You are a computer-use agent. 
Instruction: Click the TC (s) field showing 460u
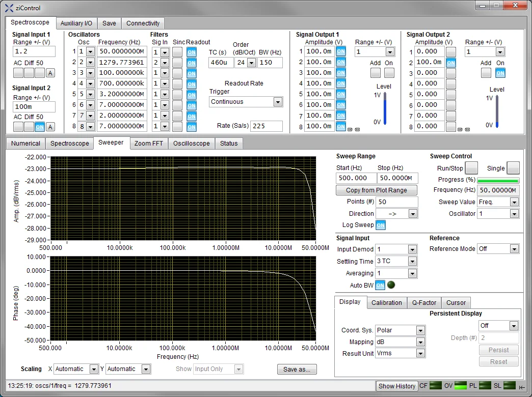221,63
